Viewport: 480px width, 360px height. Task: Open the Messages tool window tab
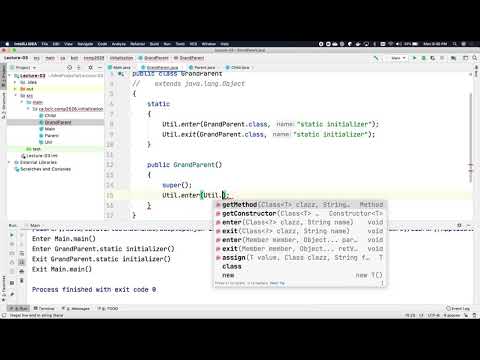[76, 309]
